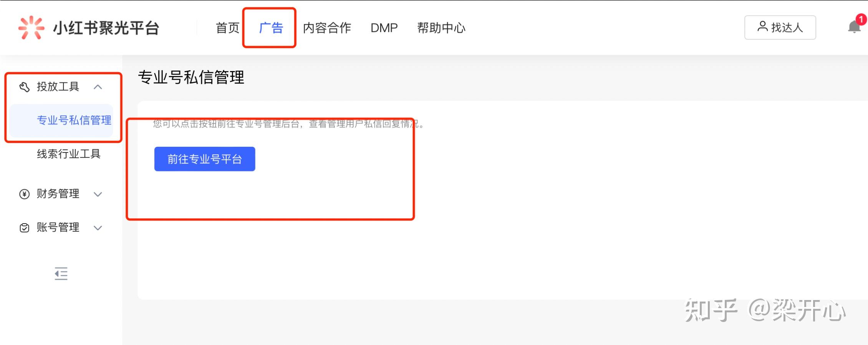Open the 内容合作 tab

327,28
